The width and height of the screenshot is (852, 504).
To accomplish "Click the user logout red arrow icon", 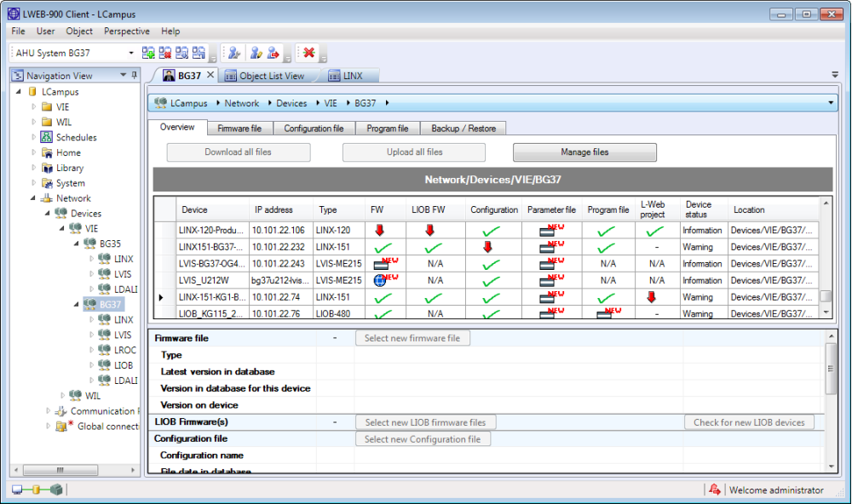I will 273,53.
